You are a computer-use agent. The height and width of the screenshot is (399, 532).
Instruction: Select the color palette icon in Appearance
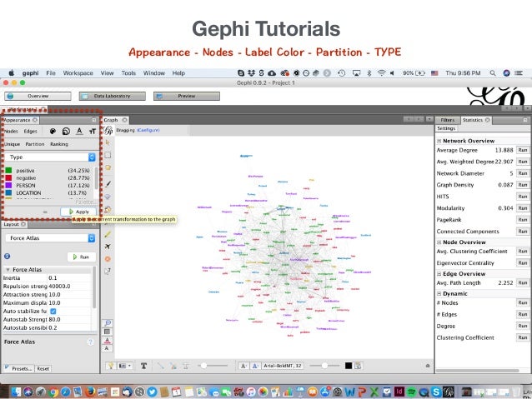[53, 131]
